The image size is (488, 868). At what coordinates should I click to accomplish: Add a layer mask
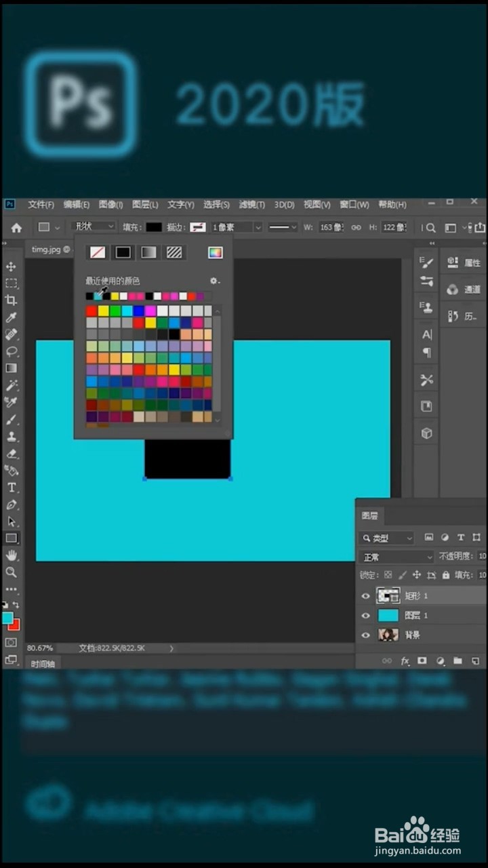[x=422, y=660]
